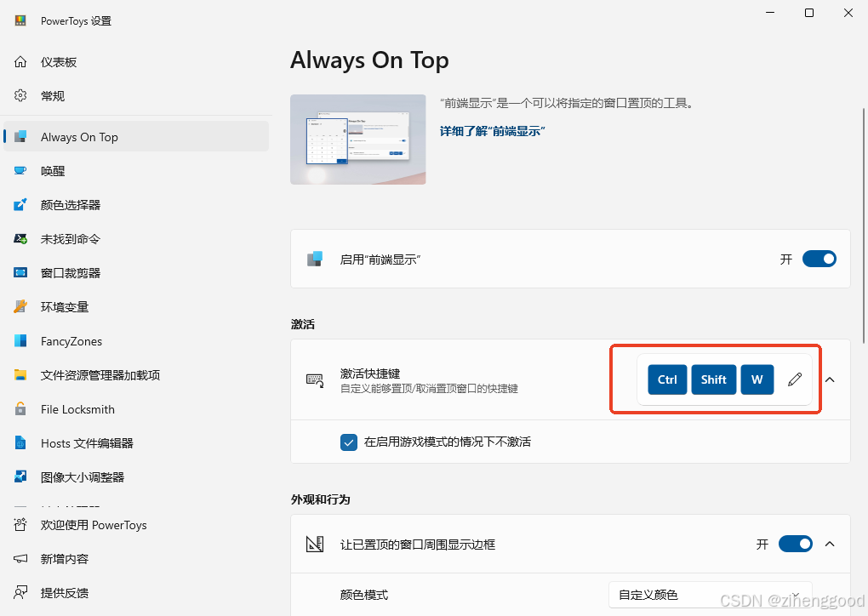Select 图像大小调整器 navigation entry

pos(136,476)
